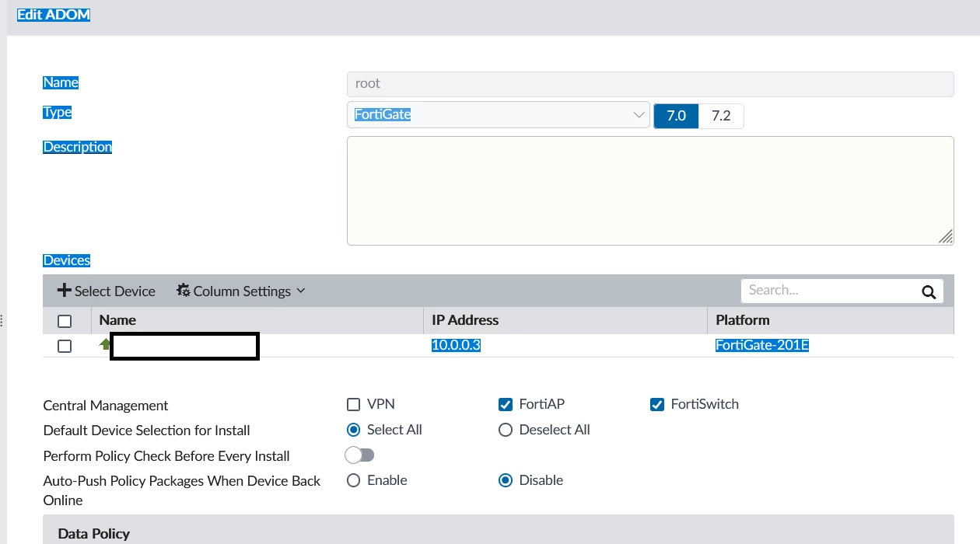Image resolution: width=980 pixels, height=544 pixels.
Task: Click the Edit ADOM title text
Action: (54, 15)
